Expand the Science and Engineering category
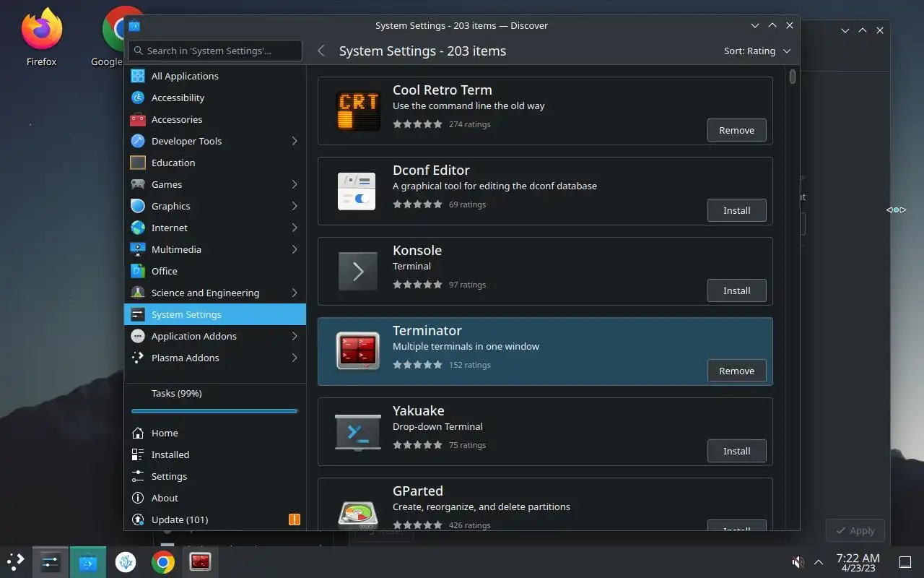This screenshot has width=924, height=578. [x=294, y=293]
